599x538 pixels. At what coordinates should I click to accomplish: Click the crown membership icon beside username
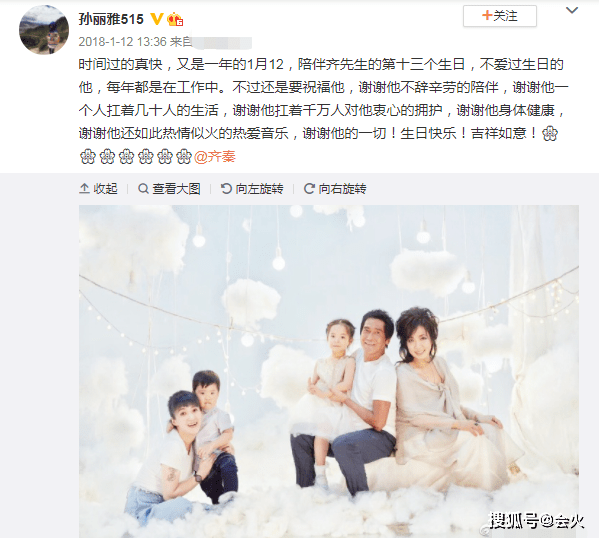tap(175, 19)
